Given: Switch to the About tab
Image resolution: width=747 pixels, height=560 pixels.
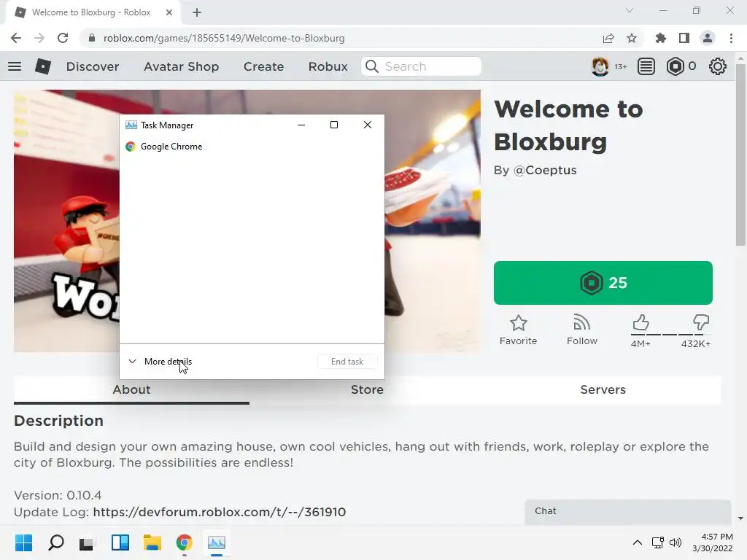Looking at the screenshot, I should pos(131,390).
